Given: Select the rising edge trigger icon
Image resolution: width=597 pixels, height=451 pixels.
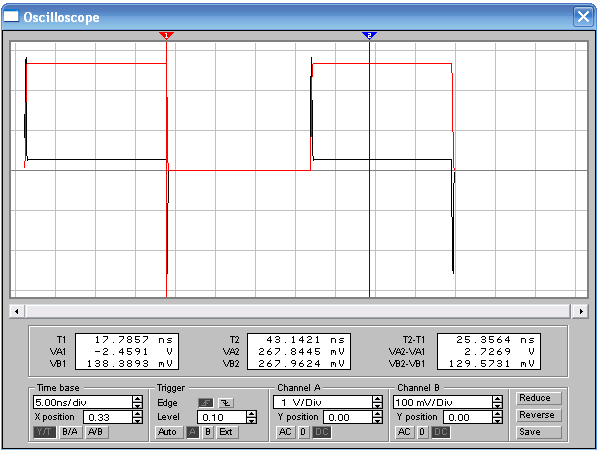Looking at the screenshot, I should tap(206, 403).
